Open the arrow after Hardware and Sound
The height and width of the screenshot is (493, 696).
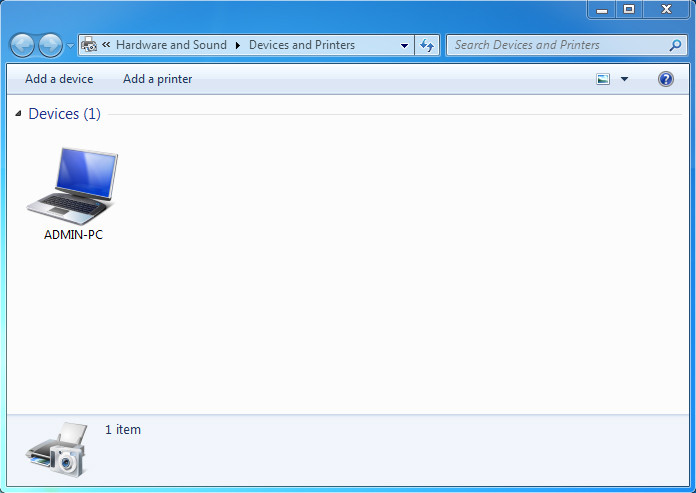[238, 45]
